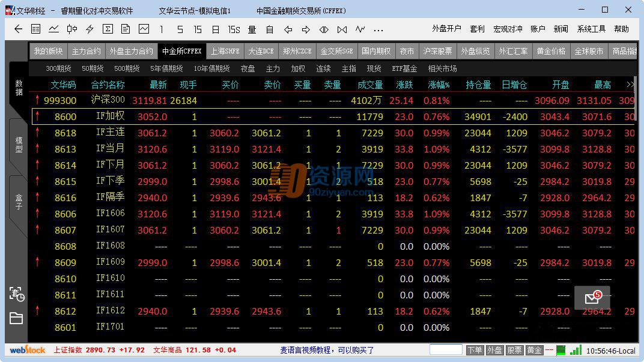Select the IF主连 contract row

[333, 133]
